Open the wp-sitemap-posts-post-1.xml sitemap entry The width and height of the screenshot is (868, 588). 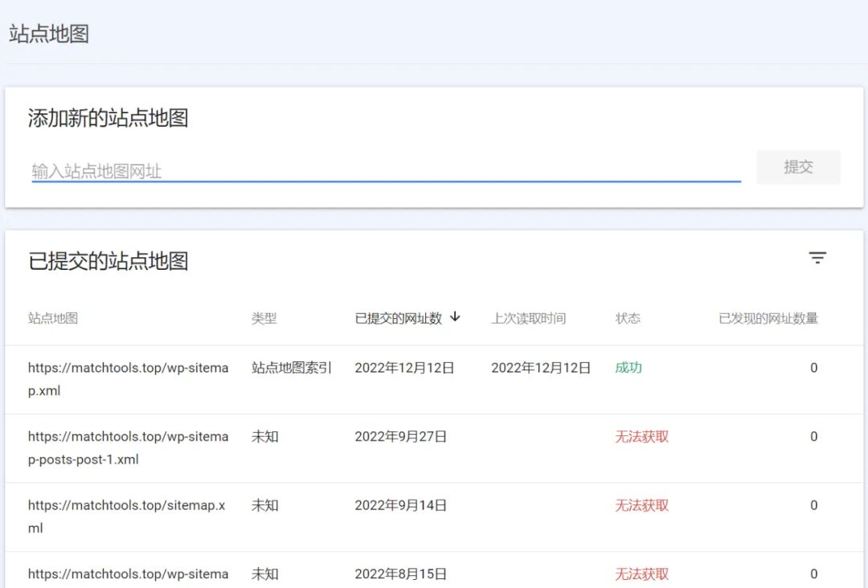click(128, 447)
